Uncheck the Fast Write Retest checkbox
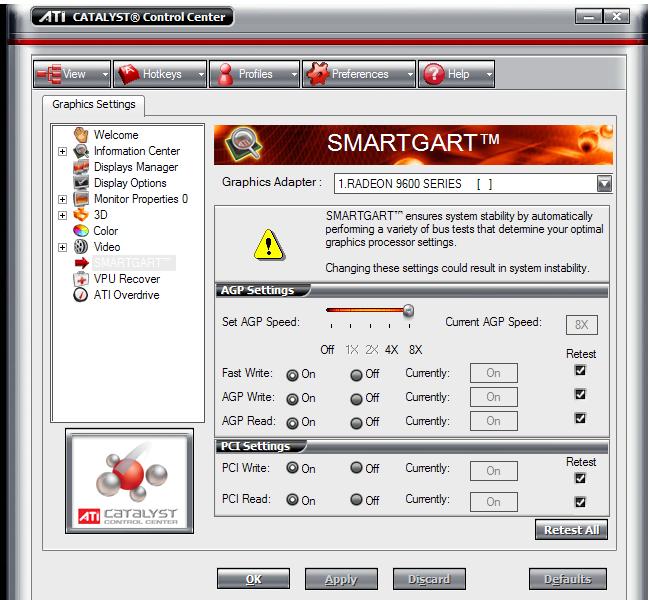This screenshot has width=650, height=600. click(x=580, y=371)
